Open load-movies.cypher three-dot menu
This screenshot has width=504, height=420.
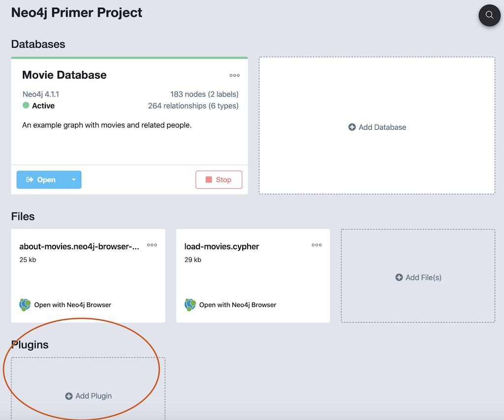(x=316, y=245)
